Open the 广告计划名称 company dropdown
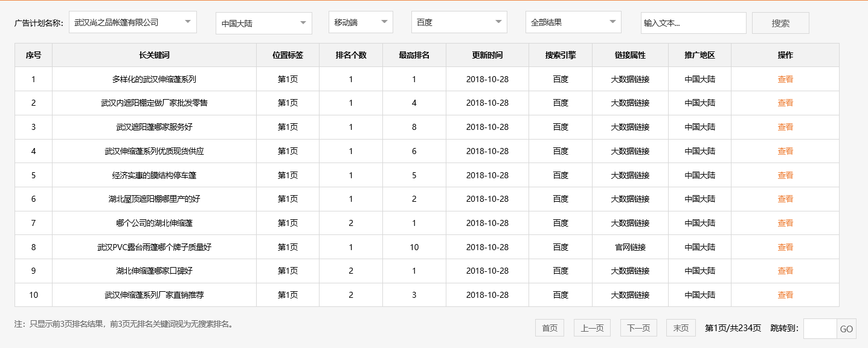The height and width of the screenshot is (348, 868). point(133,22)
